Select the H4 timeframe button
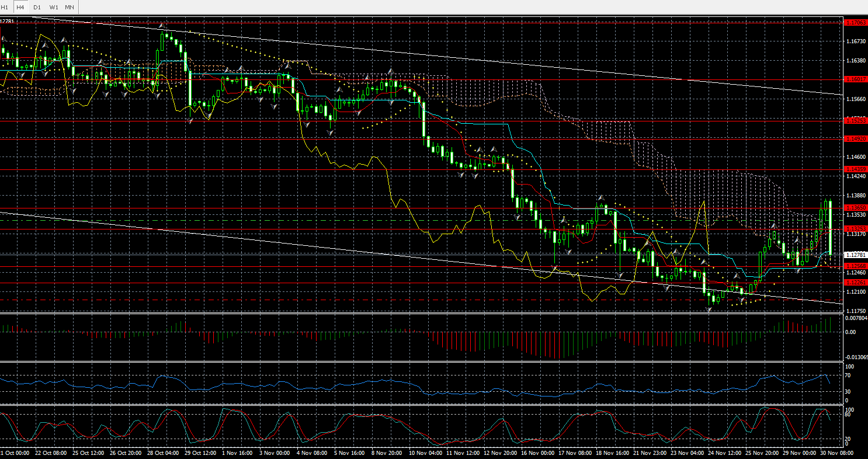The image size is (868, 459). pos(20,7)
